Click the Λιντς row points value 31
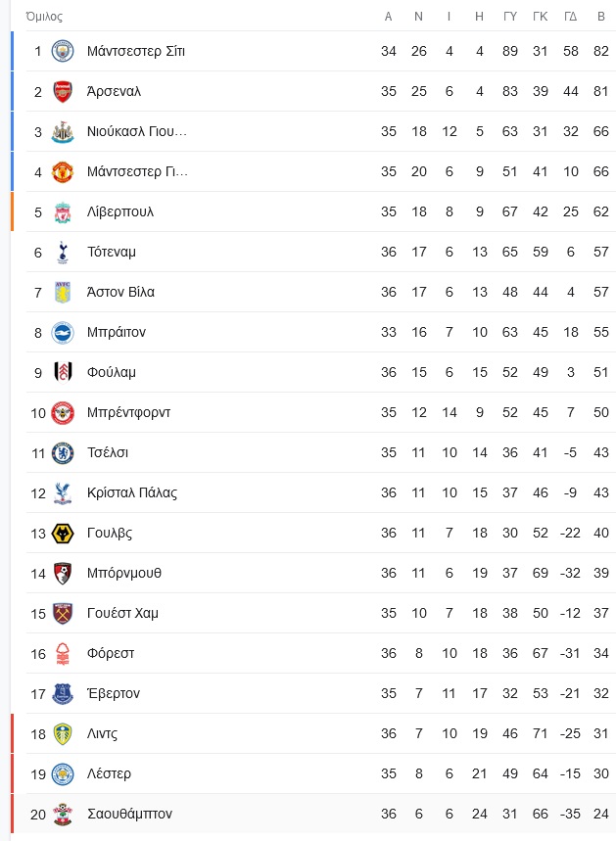The height and width of the screenshot is (841, 616). (x=601, y=733)
